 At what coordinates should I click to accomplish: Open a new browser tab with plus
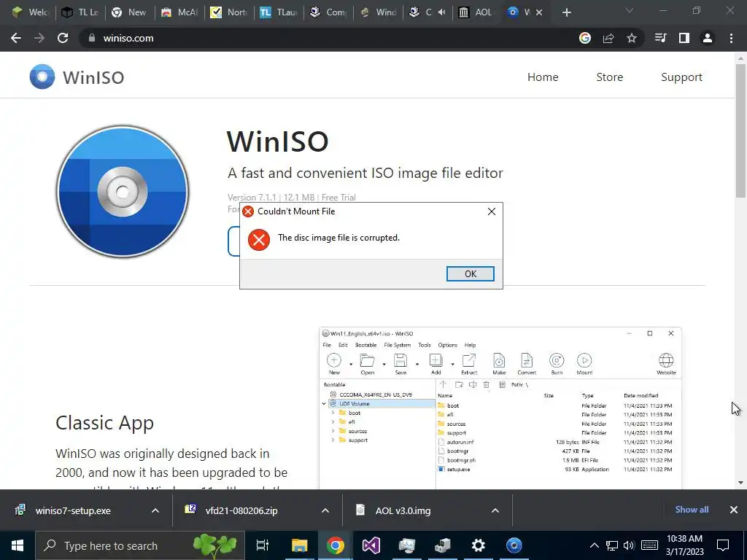[566, 12]
